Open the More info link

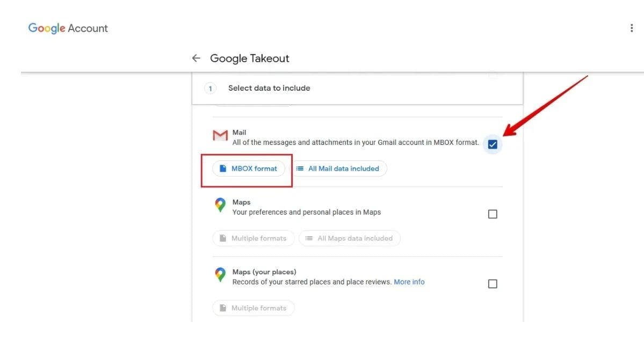(409, 282)
